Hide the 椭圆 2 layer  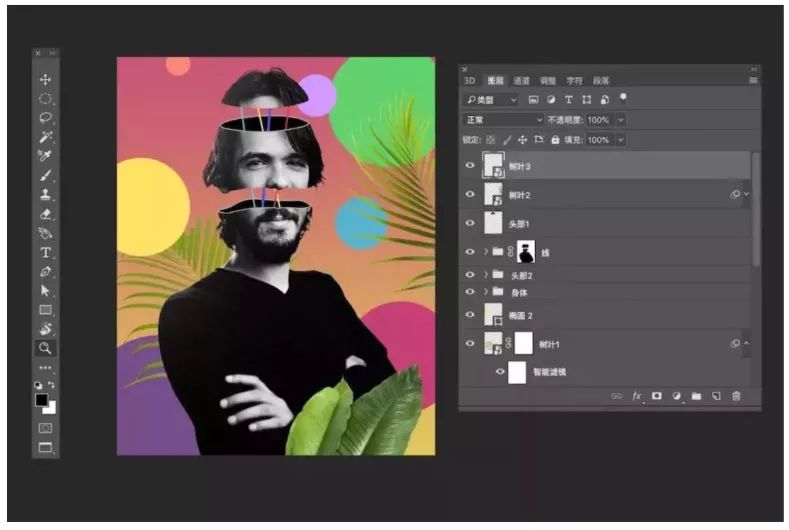[470, 315]
